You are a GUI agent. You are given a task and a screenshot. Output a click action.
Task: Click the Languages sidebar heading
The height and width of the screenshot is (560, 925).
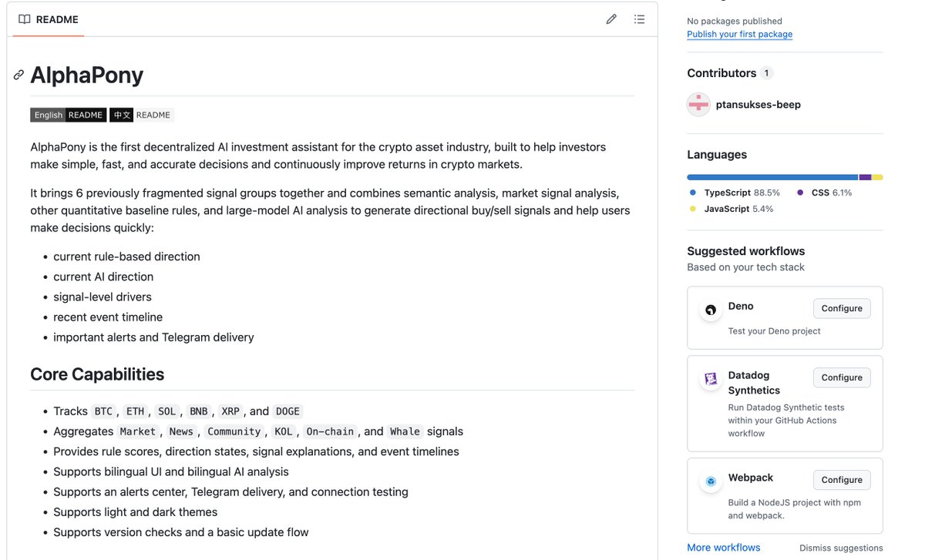[717, 155]
